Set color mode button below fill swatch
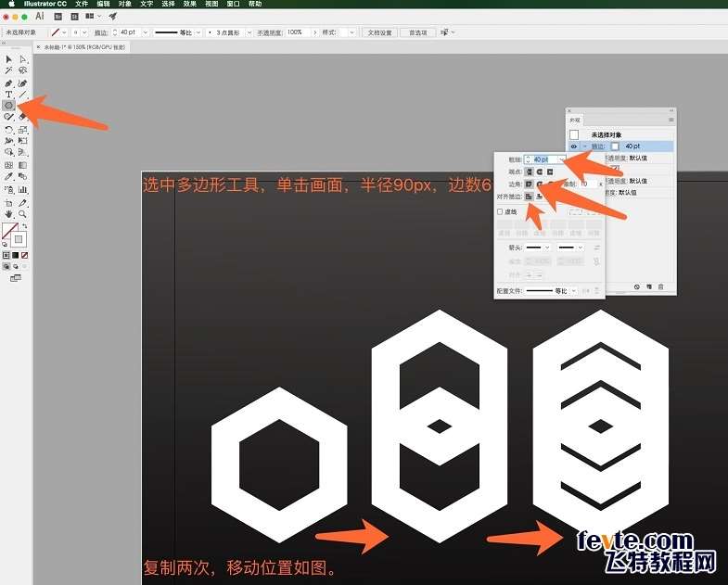Viewport: 728px width, 585px height. point(6,255)
